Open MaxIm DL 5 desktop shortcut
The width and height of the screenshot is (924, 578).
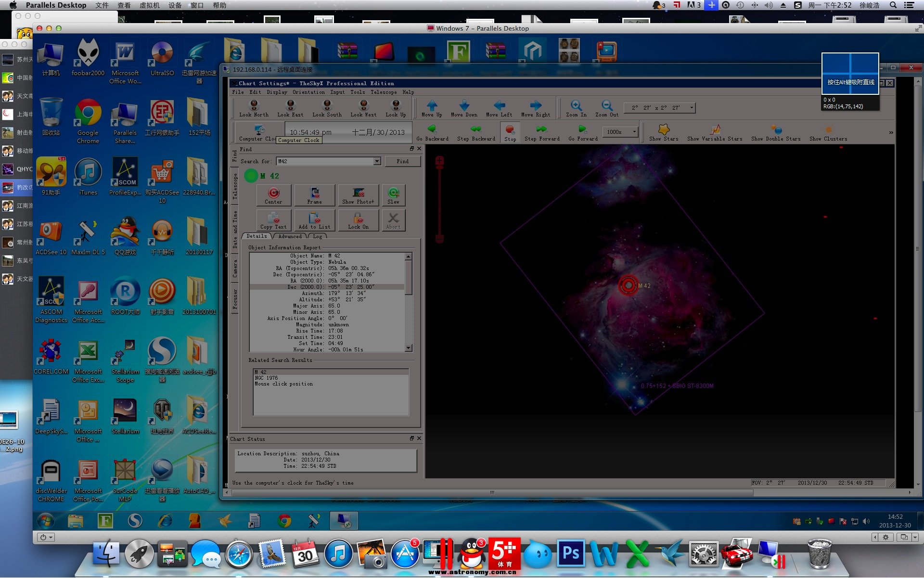[x=88, y=237]
